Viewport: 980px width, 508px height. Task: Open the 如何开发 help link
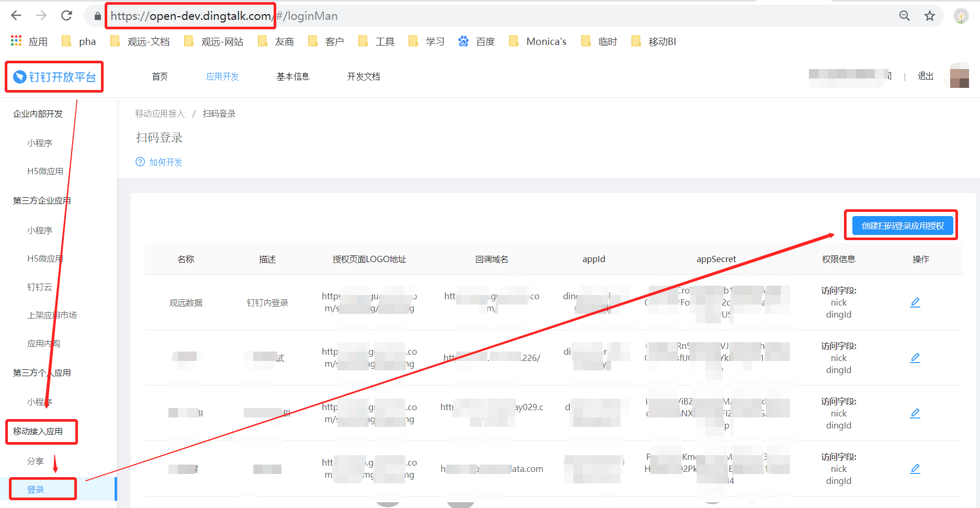pos(166,162)
